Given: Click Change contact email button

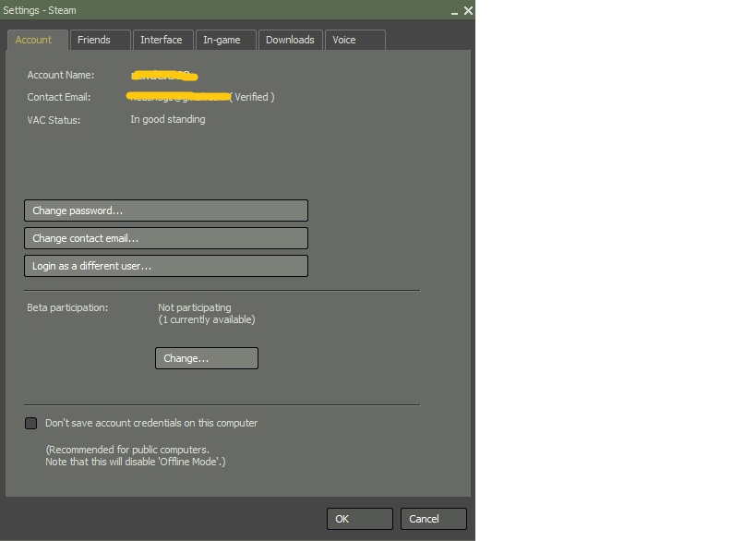Looking at the screenshot, I should [166, 238].
